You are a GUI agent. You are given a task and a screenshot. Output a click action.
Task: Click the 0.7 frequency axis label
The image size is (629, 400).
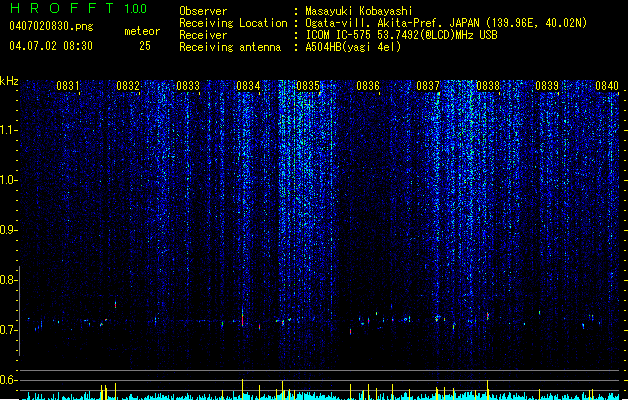[8, 330]
